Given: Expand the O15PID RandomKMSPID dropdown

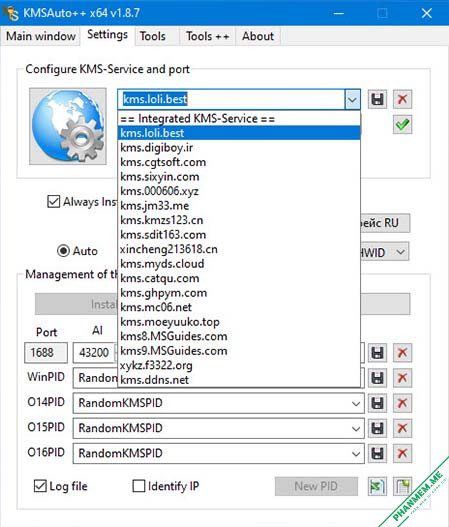Looking at the screenshot, I should (x=356, y=429).
